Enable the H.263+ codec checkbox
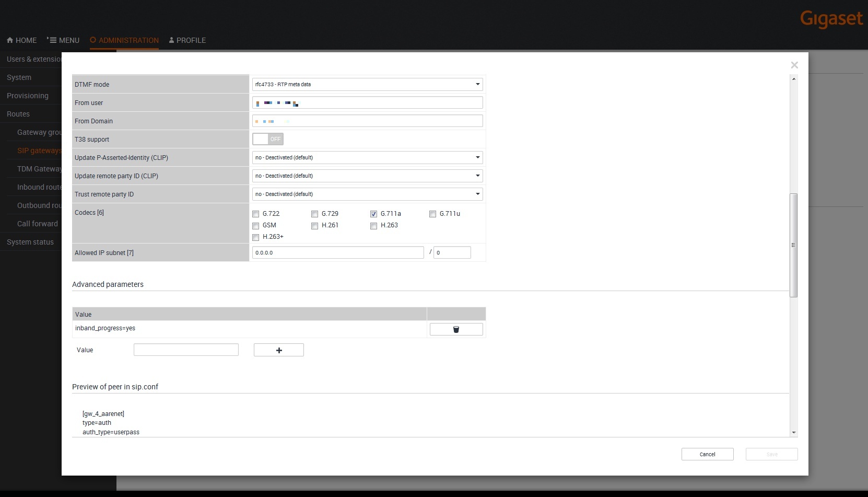This screenshot has height=497, width=868. (x=256, y=237)
